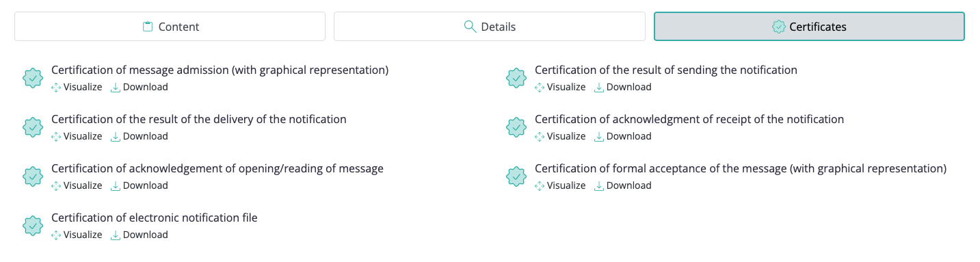
Task: Download acknowledgment of receipt certificate
Action: pyautogui.click(x=623, y=136)
